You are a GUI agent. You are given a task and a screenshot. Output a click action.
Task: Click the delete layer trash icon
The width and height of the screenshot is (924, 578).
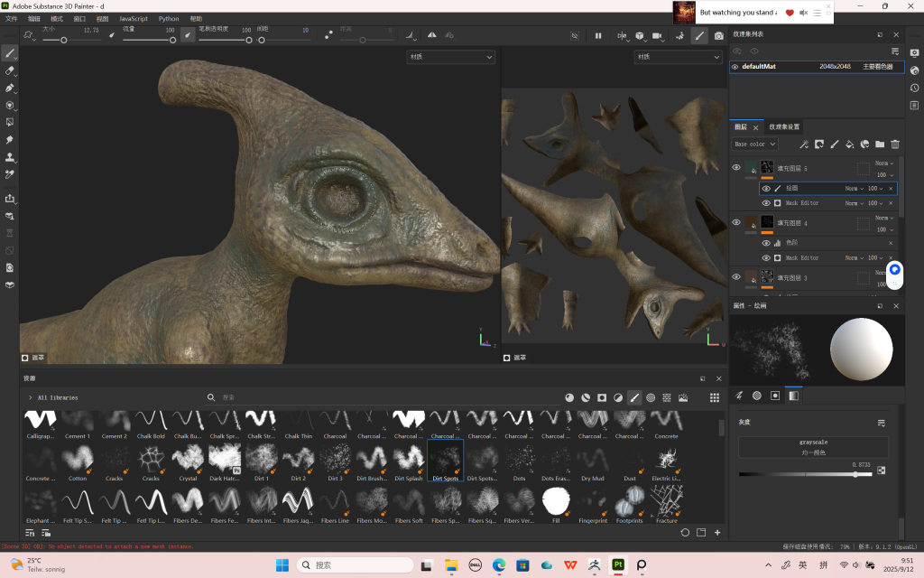895,144
